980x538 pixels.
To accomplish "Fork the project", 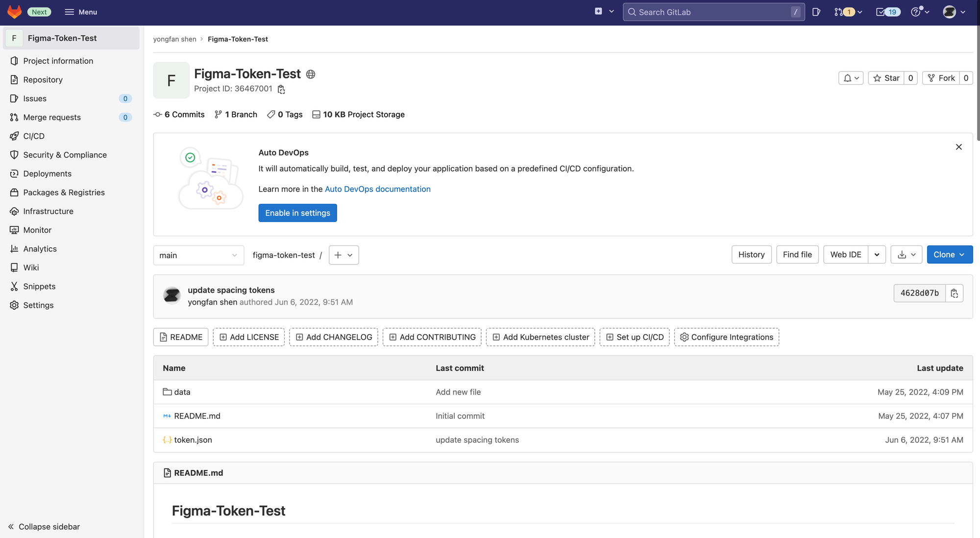I will 941,78.
